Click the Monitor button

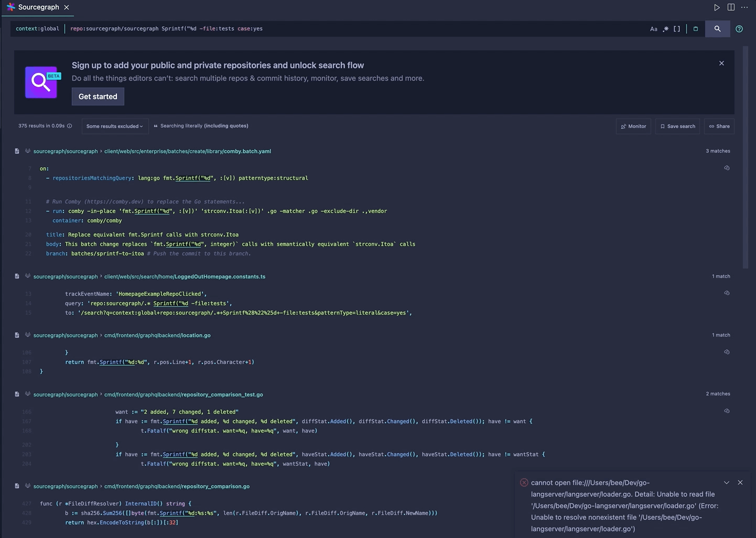[x=633, y=126]
